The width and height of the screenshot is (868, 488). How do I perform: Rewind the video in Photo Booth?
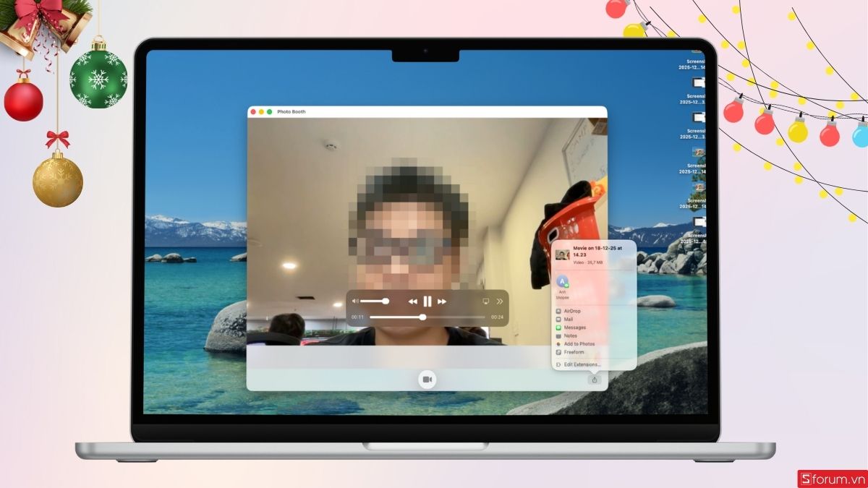coord(414,301)
